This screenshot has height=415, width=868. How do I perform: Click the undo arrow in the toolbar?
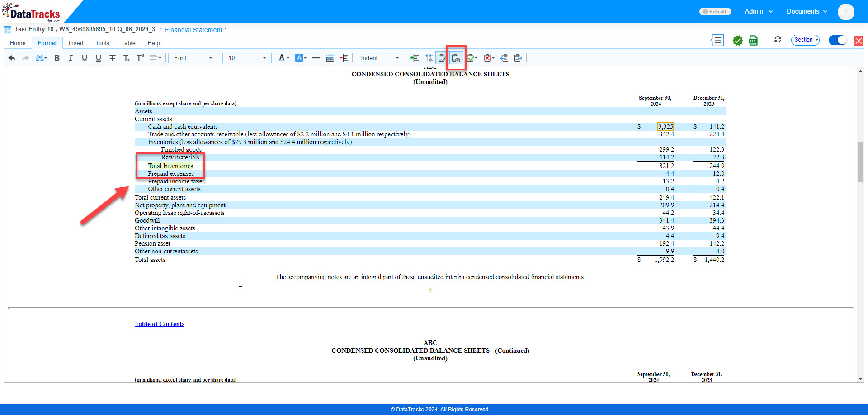12,58
